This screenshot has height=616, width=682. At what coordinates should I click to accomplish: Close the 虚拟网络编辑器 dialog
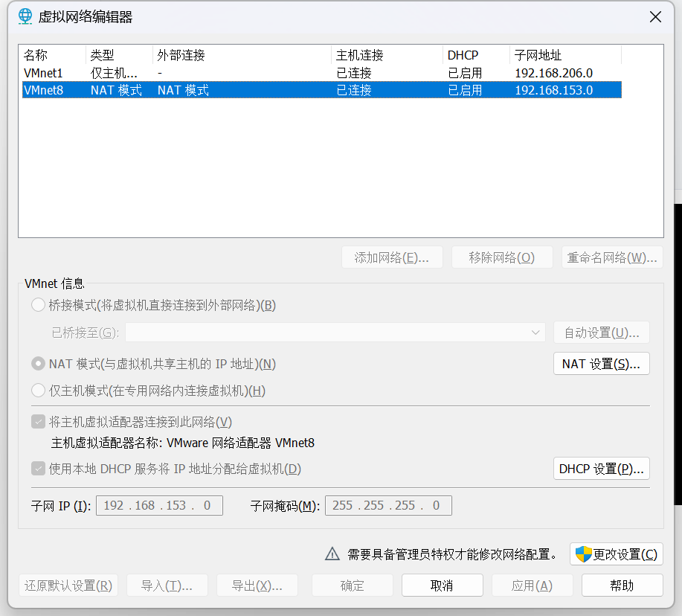click(x=655, y=17)
